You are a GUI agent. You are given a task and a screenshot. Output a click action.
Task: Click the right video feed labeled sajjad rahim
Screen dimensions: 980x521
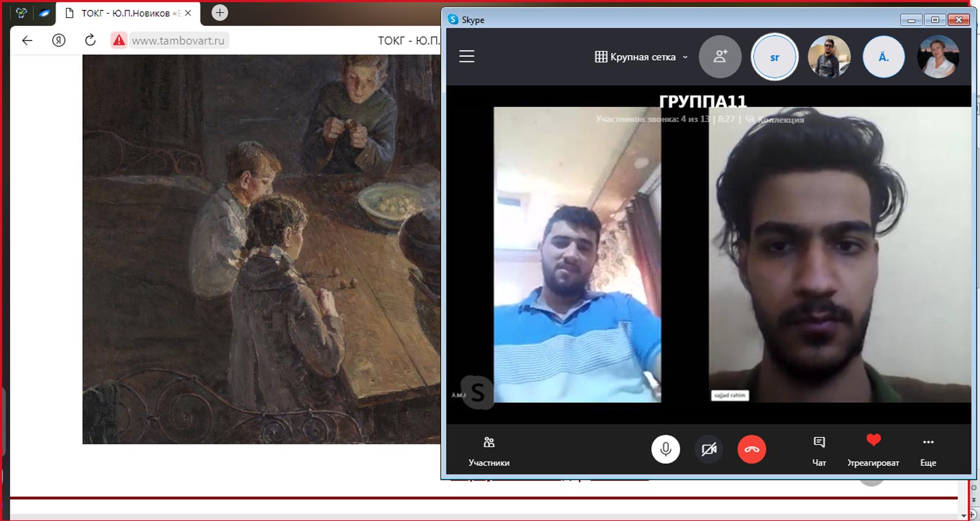click(840, 254)
